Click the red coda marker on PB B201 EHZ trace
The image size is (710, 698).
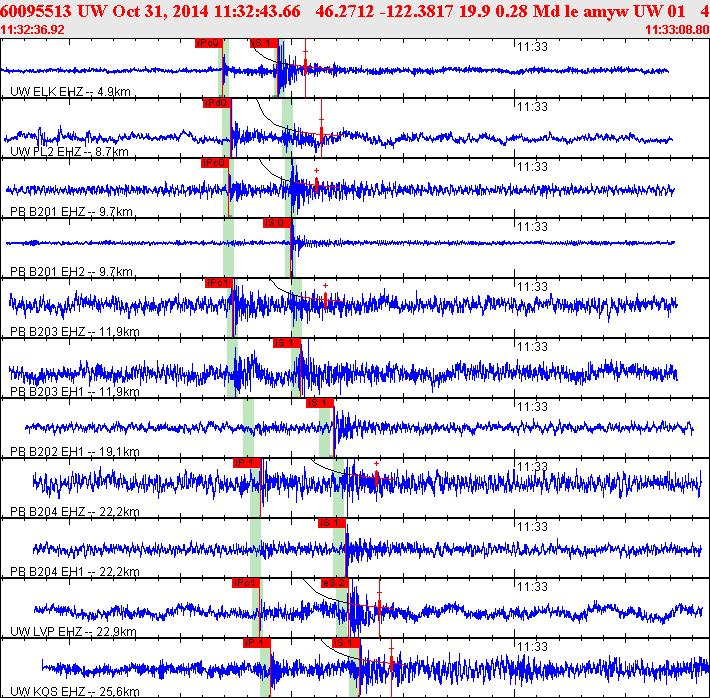click(317, 185)
